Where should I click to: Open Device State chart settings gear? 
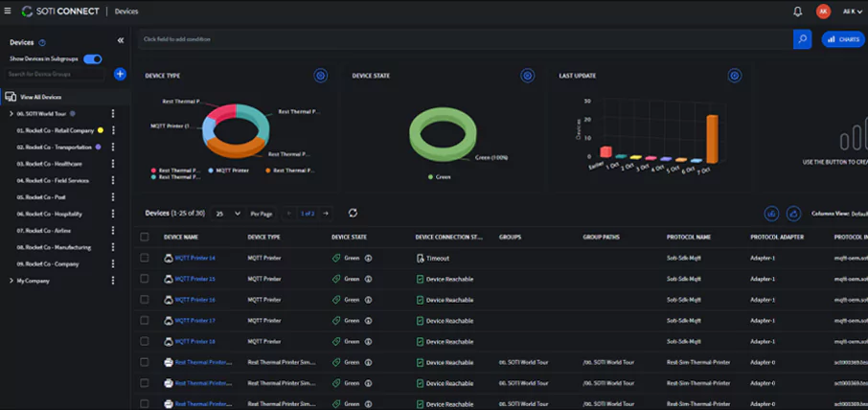[528, 76]
